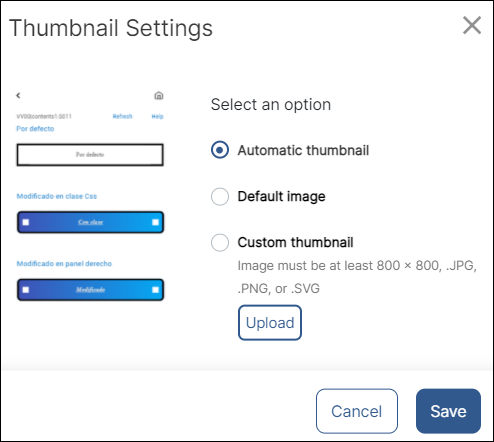Select Automatic thumbnail option
The image size is (494, 442).
(x=220, y=150)
